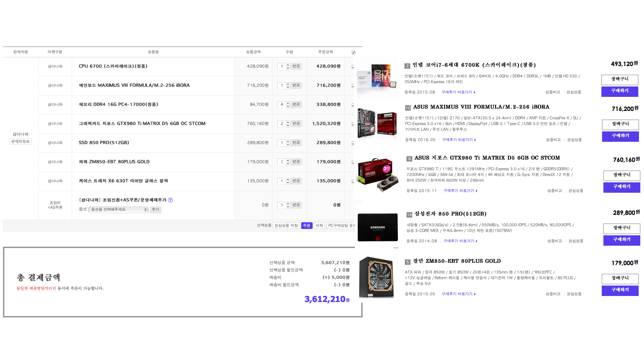Screen dimensions: 644x362
Task: Click the blue 주문 button
Action: (x=307, y=226)
